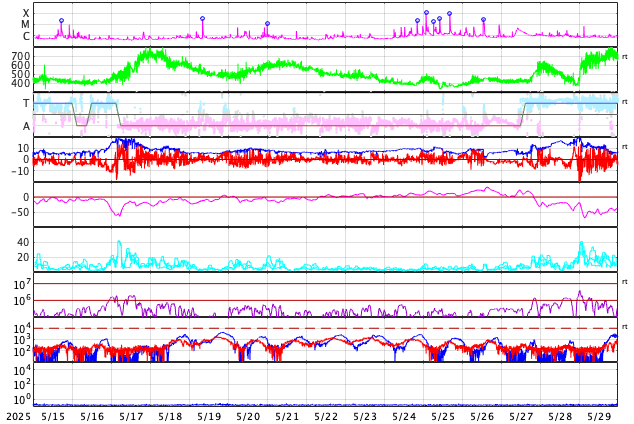Click rt label beside the purple flux panel

(625, 281)
